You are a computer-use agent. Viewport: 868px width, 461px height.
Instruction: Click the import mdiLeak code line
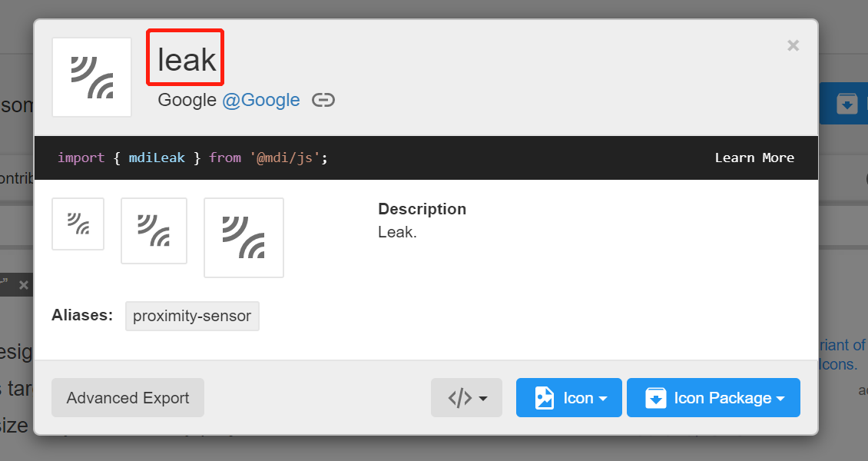point(193,158)
